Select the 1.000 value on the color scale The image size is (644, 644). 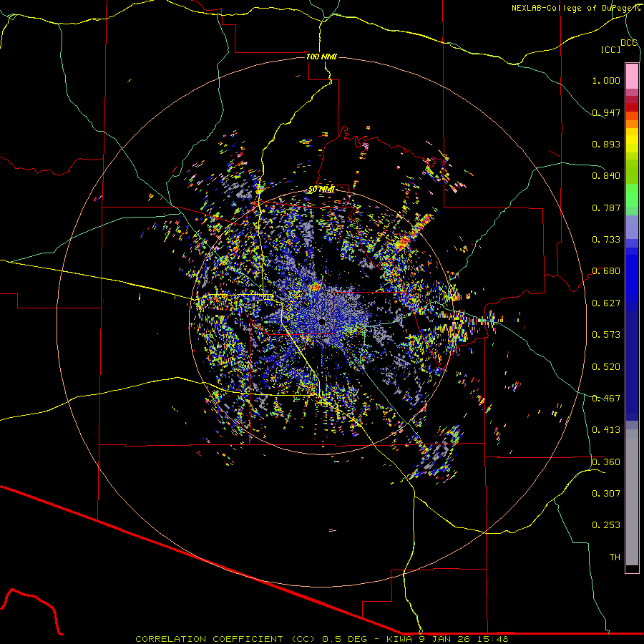[x=606, y=80]
